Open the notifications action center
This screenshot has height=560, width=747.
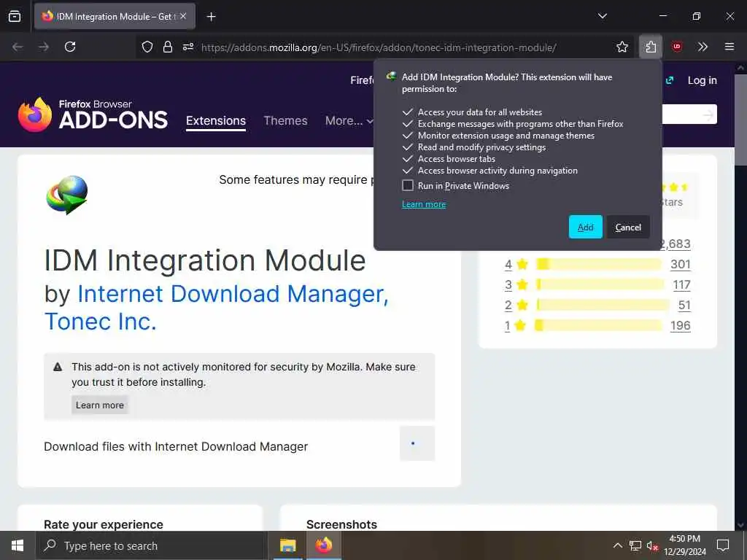[x=723, y=545]
